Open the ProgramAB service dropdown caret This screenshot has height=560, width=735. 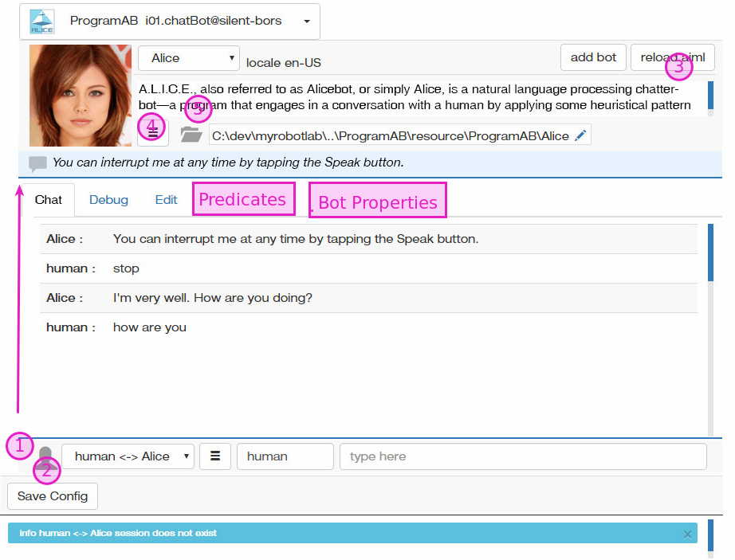[x=307, y=22]
